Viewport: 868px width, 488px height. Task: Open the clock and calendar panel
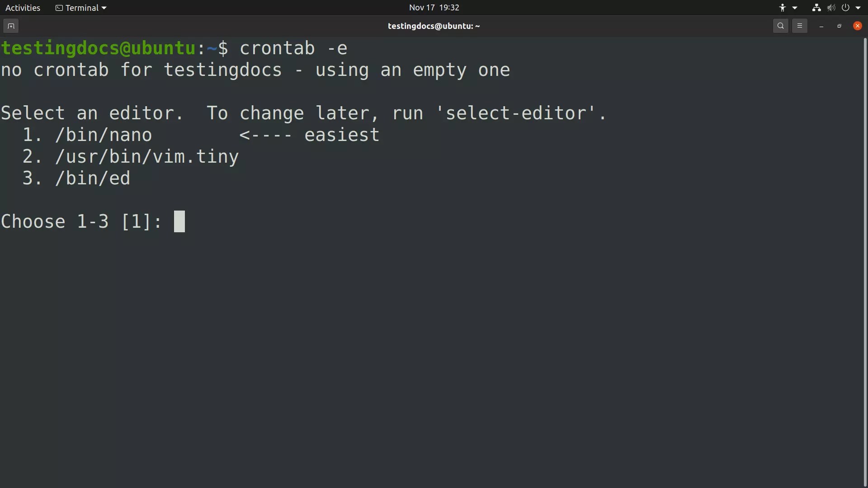[434, 8]
